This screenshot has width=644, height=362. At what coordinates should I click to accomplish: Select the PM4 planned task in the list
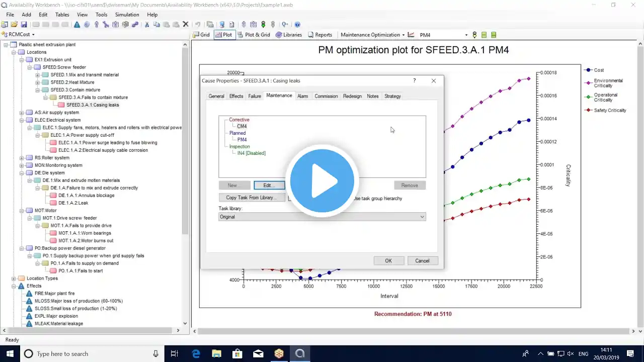tap(242, 140)
